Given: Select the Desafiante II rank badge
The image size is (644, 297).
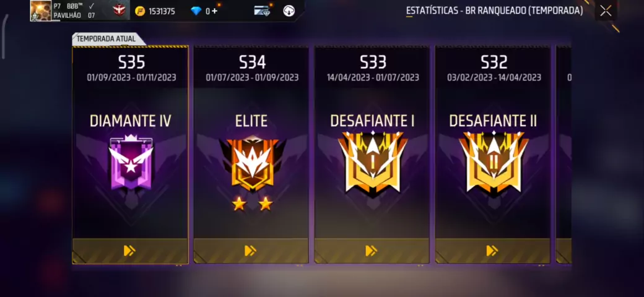Looking at the screenshot, I should coord(494,163).
